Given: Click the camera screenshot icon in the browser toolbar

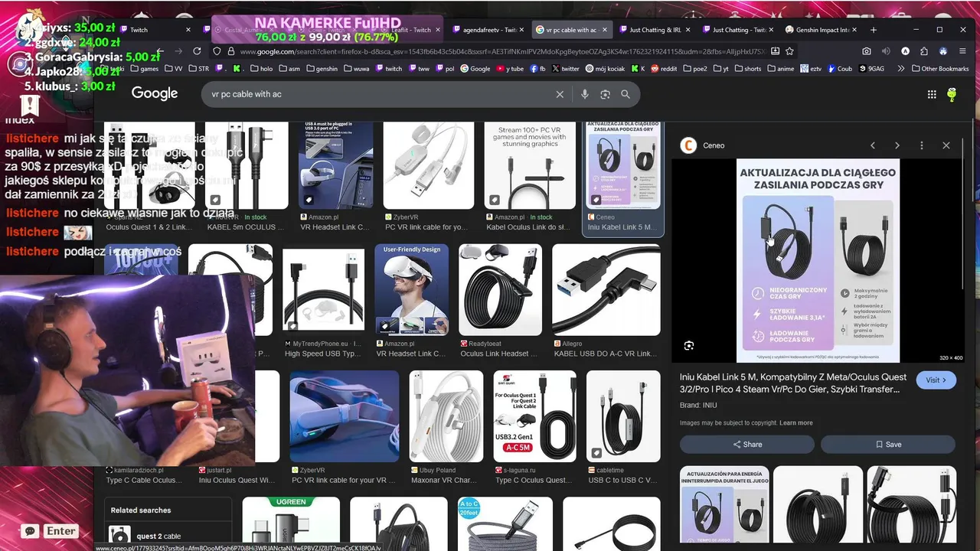Looking at the screenshot, I should (866, 51).
